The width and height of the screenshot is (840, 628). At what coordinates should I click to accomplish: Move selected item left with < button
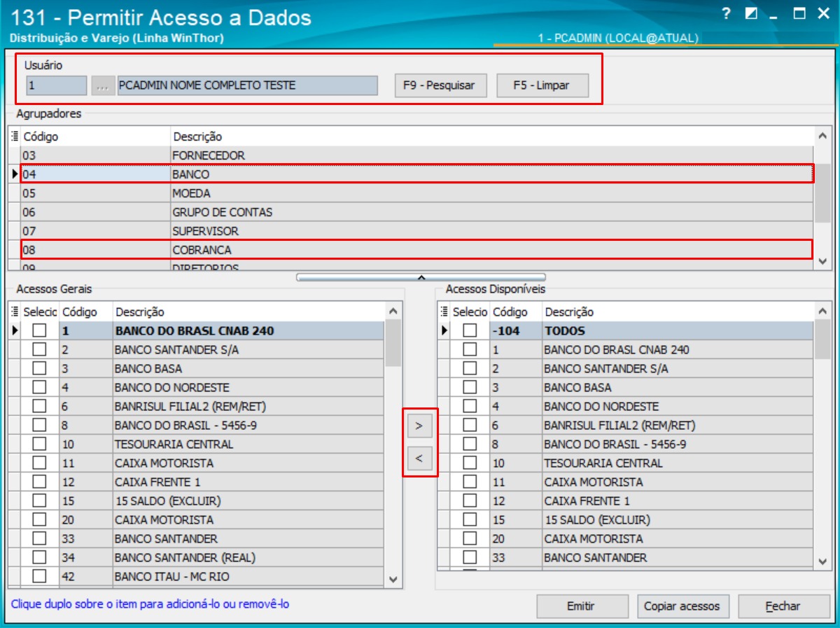click(x=420, y=459)
